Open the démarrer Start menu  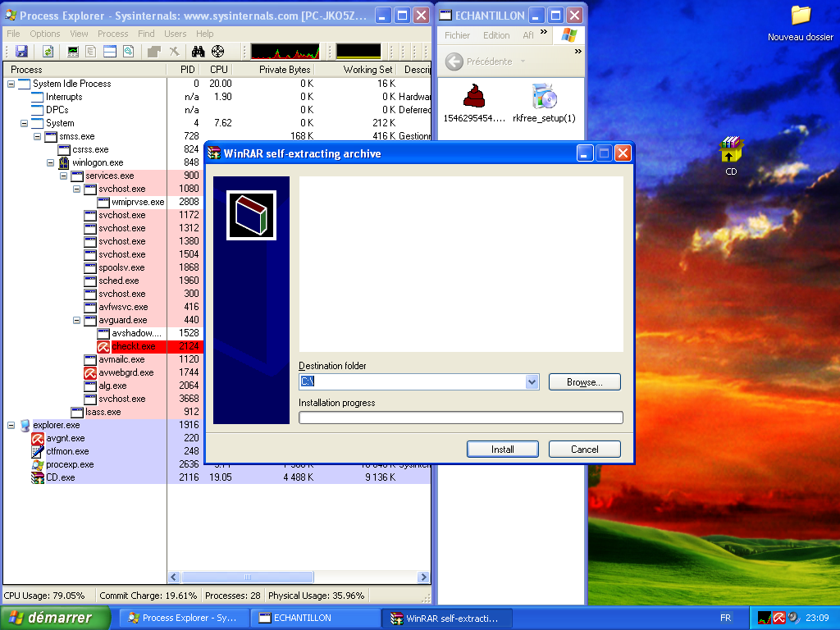55,618
